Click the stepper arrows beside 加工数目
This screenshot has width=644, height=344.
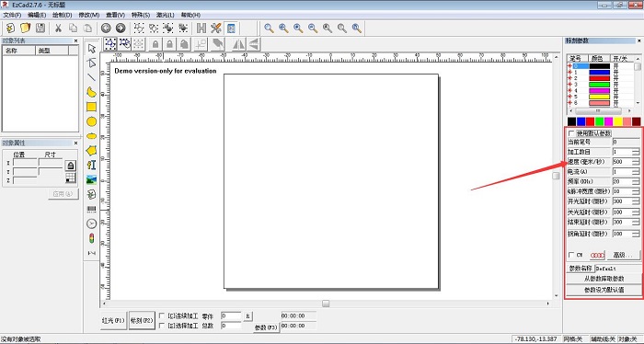tap(636, 152)
